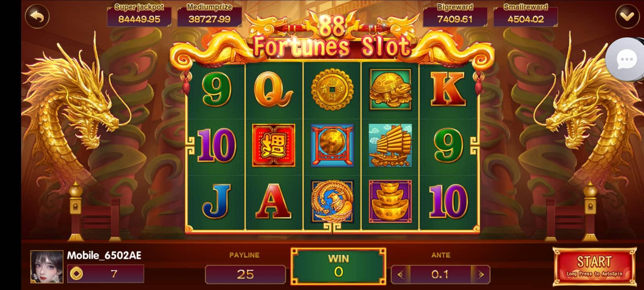Screen dimensions: 644x290
Task: Tap the player avatar picture
Action: click(x=47, y=267)
